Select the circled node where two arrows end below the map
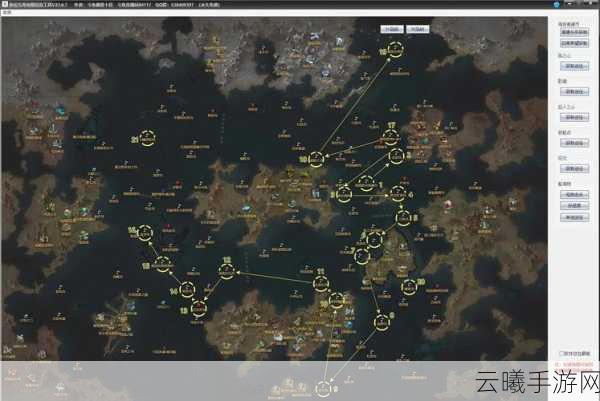The height and width of the screenshot is (401, 600). click(x=323, y=388)
